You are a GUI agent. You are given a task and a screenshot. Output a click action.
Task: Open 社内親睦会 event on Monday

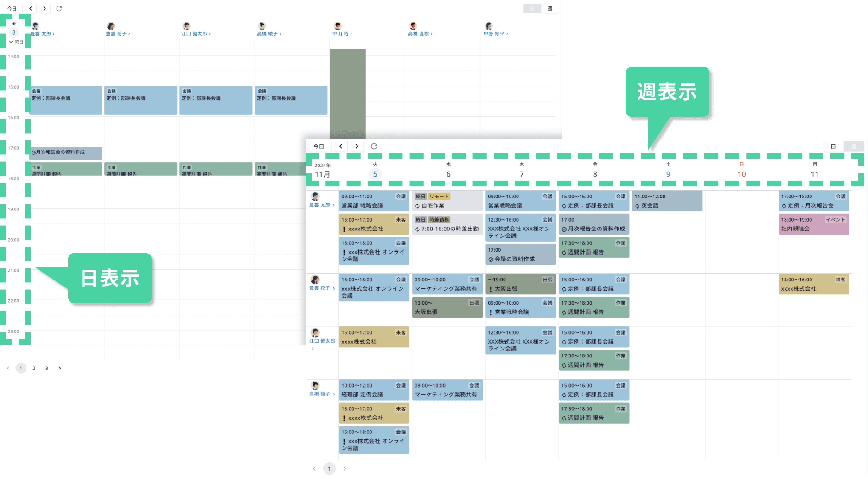pyautogui.click(x=814, y=224)
